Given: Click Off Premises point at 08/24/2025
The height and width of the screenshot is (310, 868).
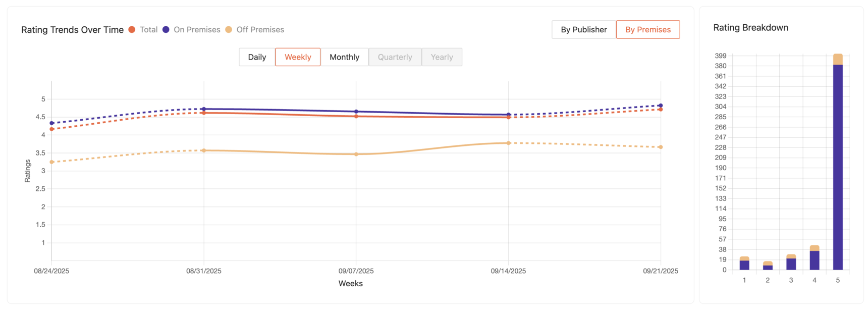Looking at the screenshot, I should point(52,162).
